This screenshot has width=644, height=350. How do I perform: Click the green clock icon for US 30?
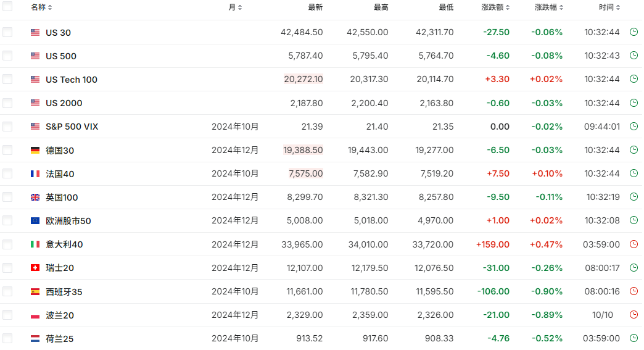coord(633,32)
